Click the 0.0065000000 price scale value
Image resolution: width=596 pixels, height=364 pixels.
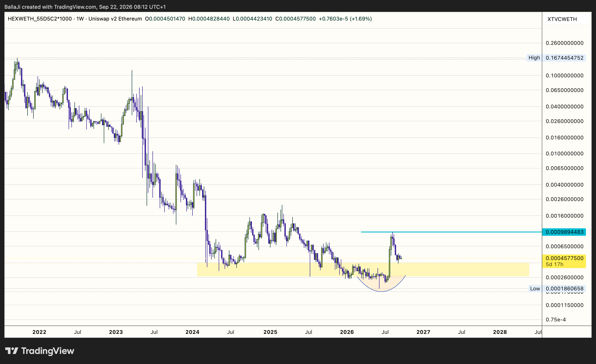(x=565, y=168)
